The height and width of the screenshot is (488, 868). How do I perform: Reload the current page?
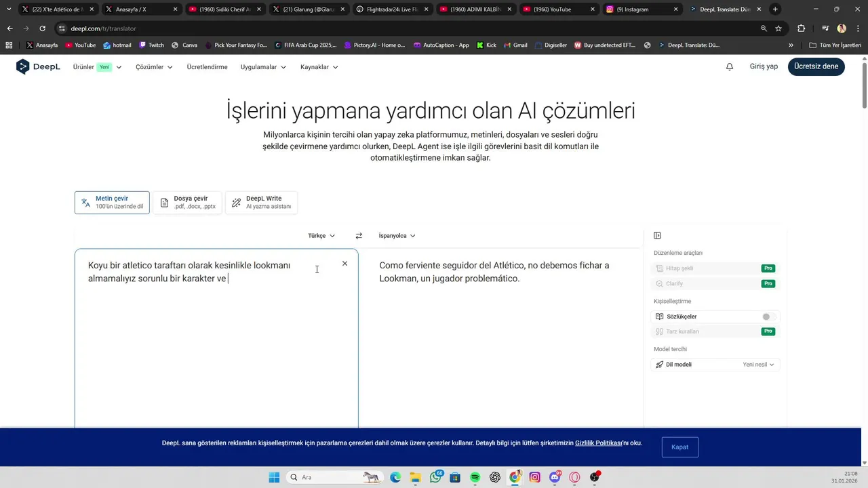pyautogui.click(x=42, y=28)
